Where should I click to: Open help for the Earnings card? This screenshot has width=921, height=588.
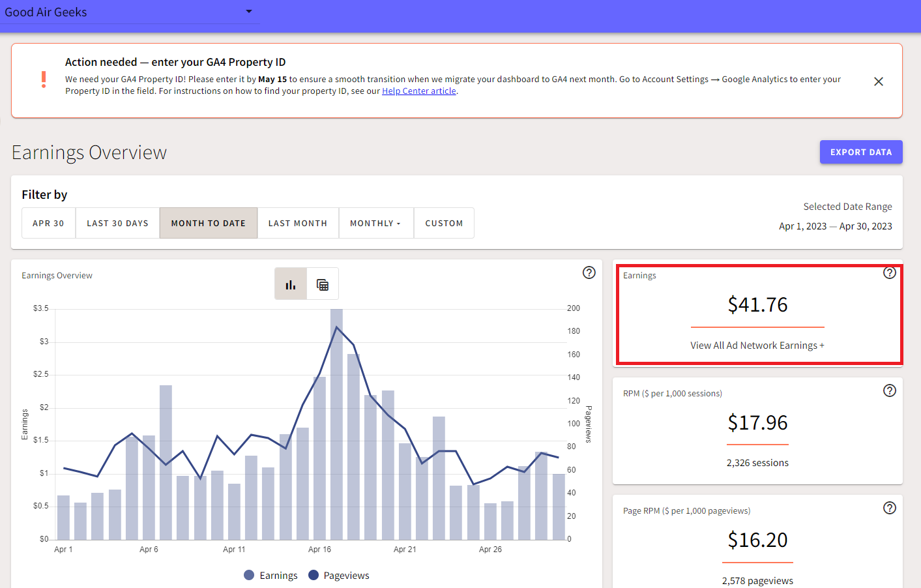pos(890,272)
